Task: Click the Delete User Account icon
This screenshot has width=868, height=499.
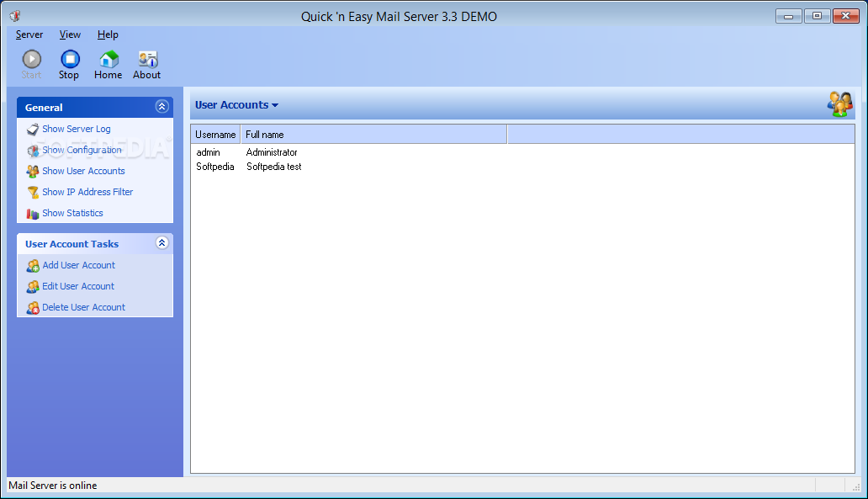Action: point(33,308)
